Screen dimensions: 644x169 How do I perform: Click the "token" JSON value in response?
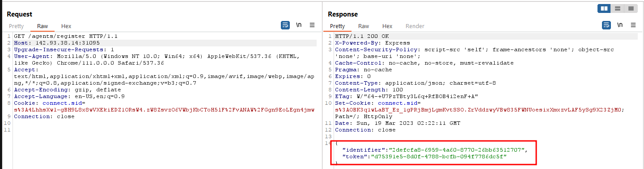point(438,157)
